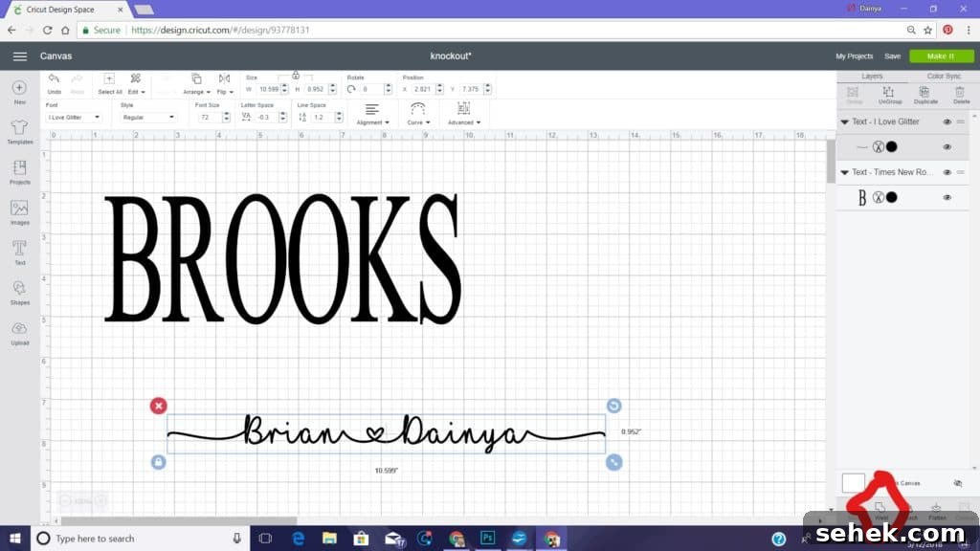Image resolution: width=980 pixels, height=551 pixels.
Task: Open My Projects link
Action: (854, 56)
